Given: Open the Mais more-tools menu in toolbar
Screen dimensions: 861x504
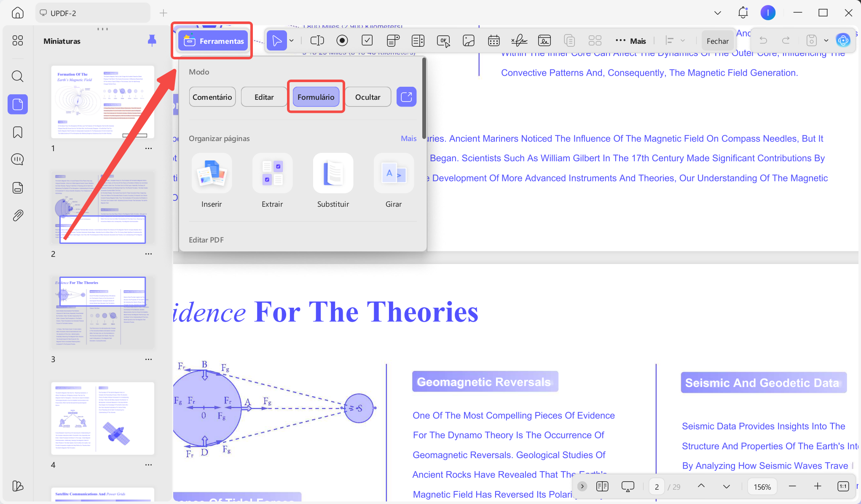Looking at the screenshot, I should [630, 41].
